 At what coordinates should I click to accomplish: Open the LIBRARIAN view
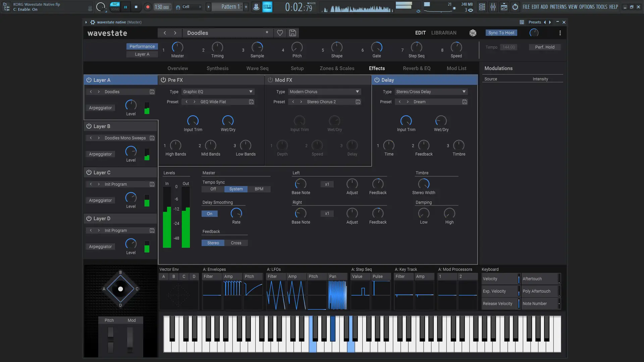(x=444, y=33)
